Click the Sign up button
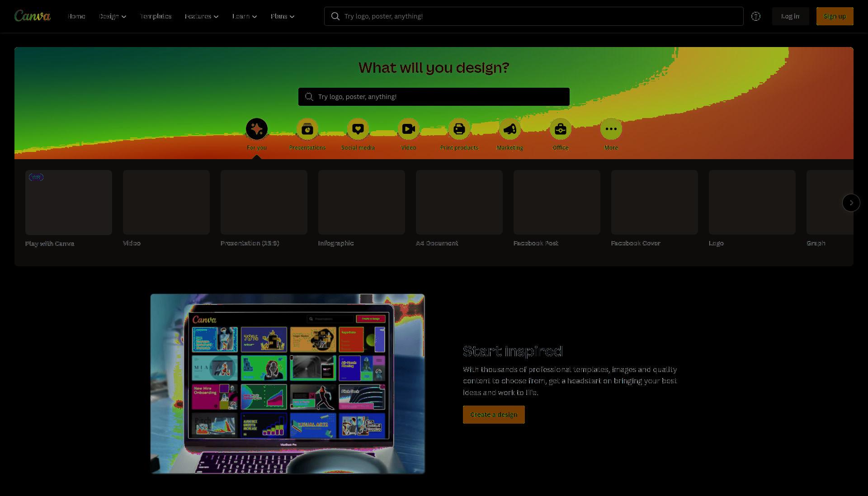 [x=835, y=16]
